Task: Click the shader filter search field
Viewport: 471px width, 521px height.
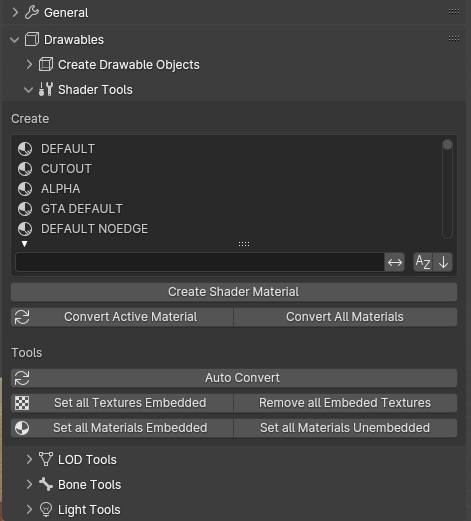Action: click(200, 262)
